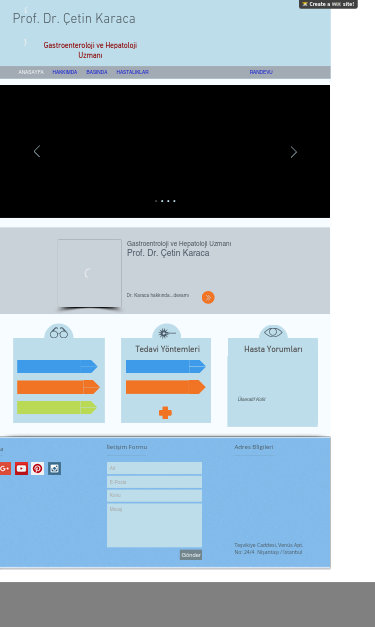Click the blue arrow button in the glasses card

pyautogui.click(x=57, y=366)
